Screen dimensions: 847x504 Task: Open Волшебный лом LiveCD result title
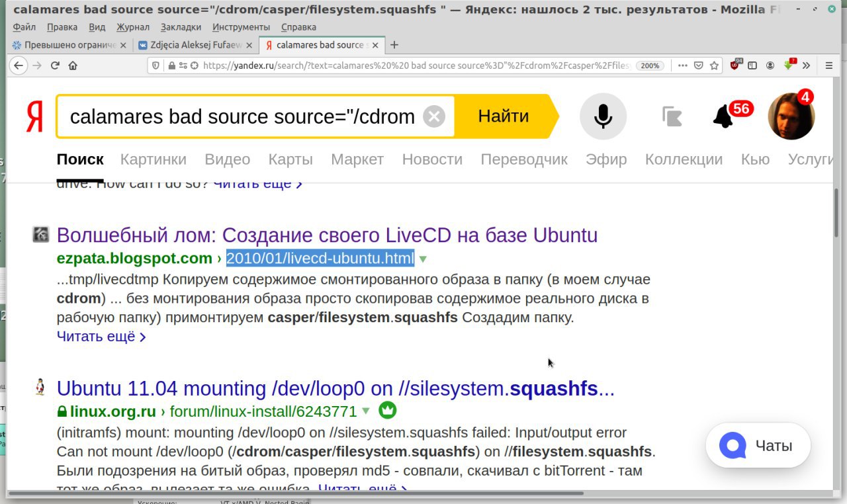(x=327, y=235)
